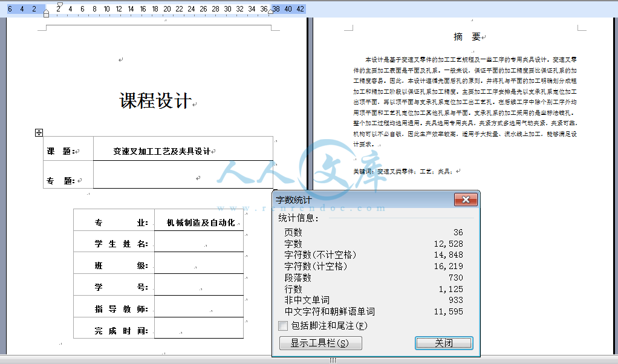This screenshot has height=364, width=618.
Task: Click the 页数 row value 36
Action: pos(458,232)
